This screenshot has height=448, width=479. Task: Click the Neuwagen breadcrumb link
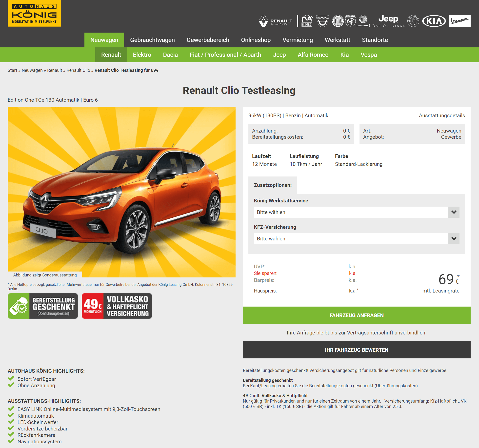(x=32, y=70)
